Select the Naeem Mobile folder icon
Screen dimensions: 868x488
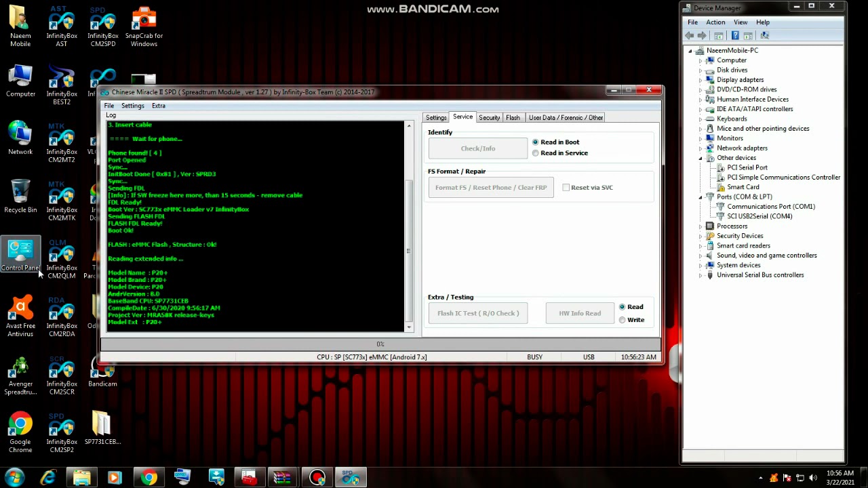(x=20, y=27)
